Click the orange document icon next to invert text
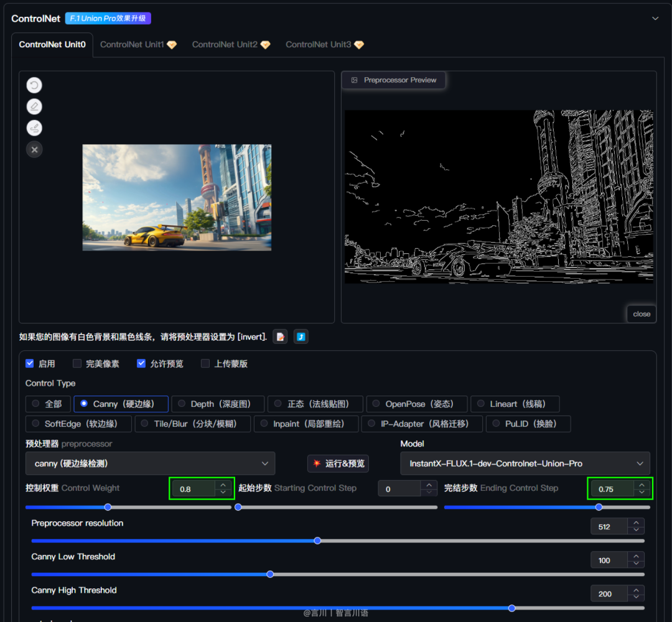This screenshot has width=672, height=622. click(x=280, y=337)
